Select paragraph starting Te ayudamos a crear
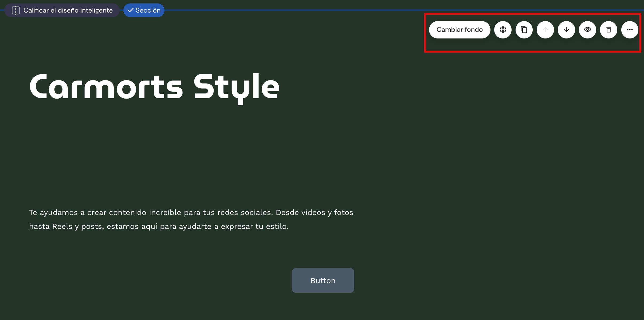 [x=191, y=213]
